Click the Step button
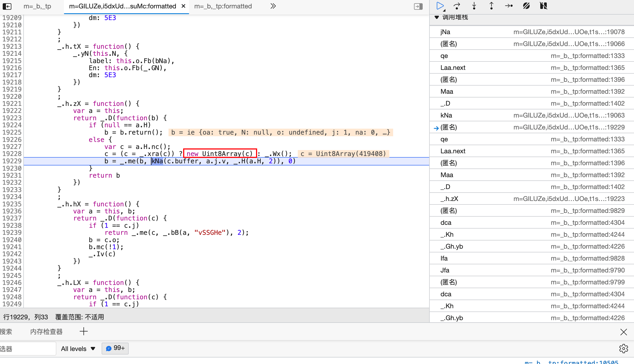 (509, 6)
